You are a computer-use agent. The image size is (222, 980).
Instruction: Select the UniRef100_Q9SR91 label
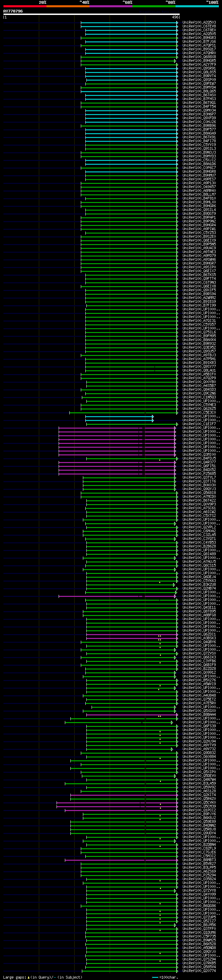click(x=199, y=68)
